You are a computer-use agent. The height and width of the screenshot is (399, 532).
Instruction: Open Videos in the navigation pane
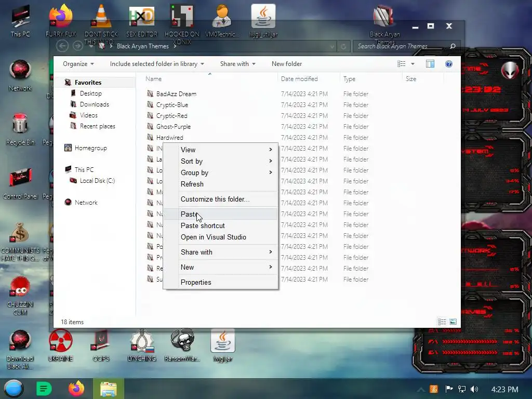click(88, 115)
